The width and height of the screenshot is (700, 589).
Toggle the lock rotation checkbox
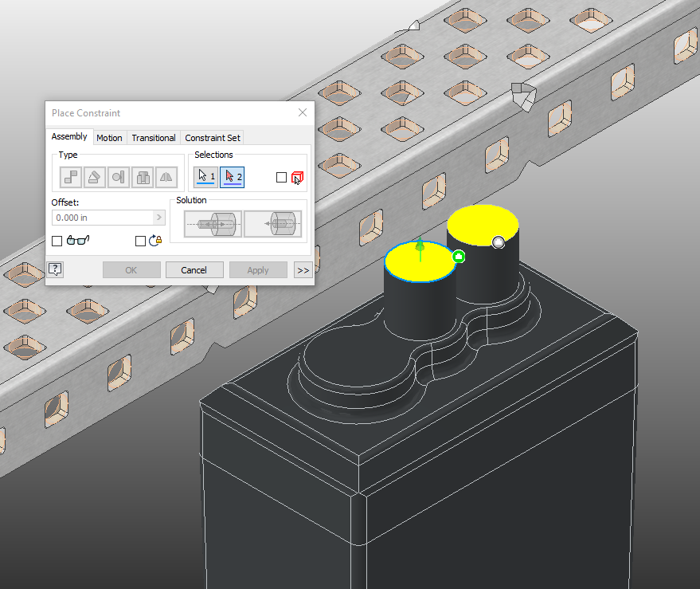(140, 241)
